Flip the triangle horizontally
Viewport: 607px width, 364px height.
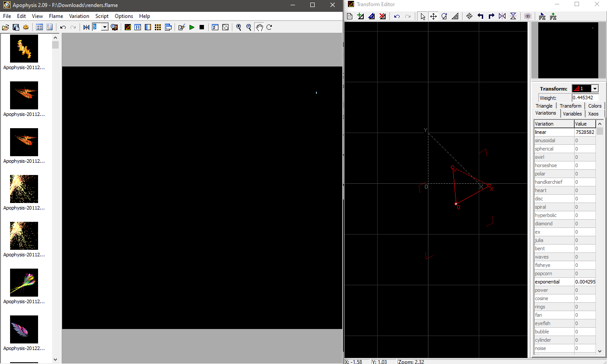[x=502, y=16]
